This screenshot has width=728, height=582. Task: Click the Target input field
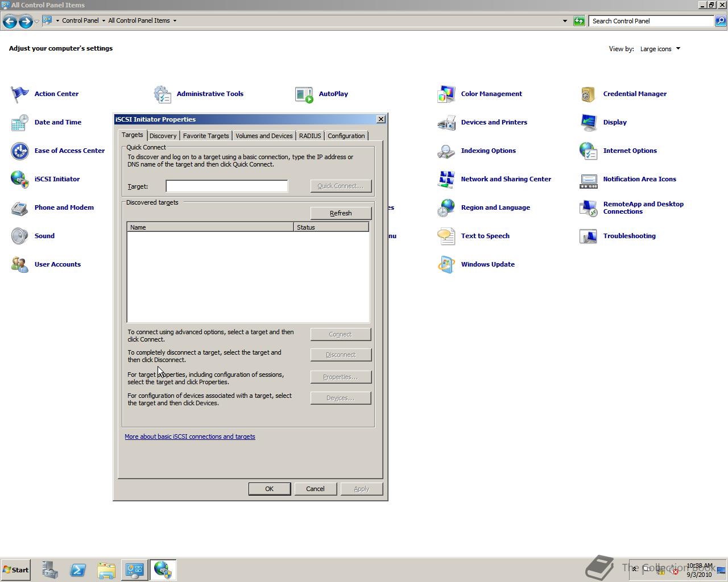pos(226,186)
